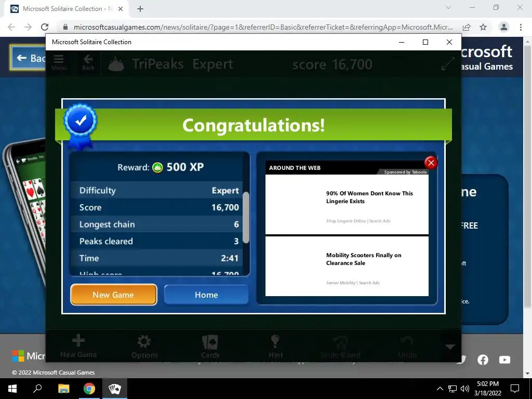Switch to Chrome in the taskbar
Screen dimensions: 532x399
click(89, 389)
